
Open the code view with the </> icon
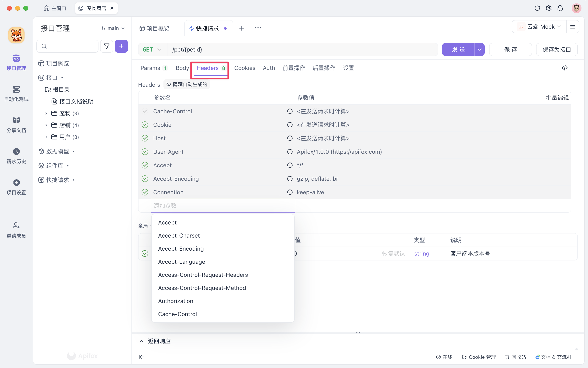(565, 68)
